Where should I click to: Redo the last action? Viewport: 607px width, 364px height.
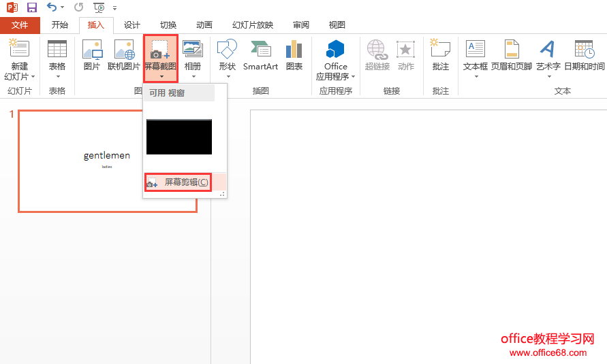tap(78, 7)
